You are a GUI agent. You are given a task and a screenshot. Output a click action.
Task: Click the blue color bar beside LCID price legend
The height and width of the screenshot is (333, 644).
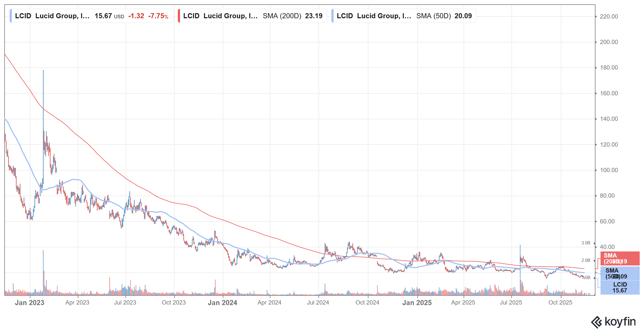point(11,16)
